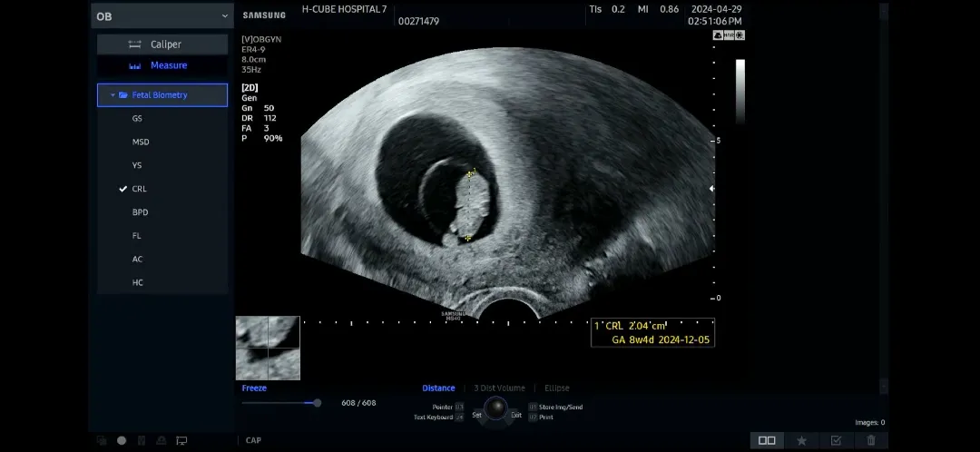
Task: Click the scrollbar's bottom arrow
Action: click(884, 387)
